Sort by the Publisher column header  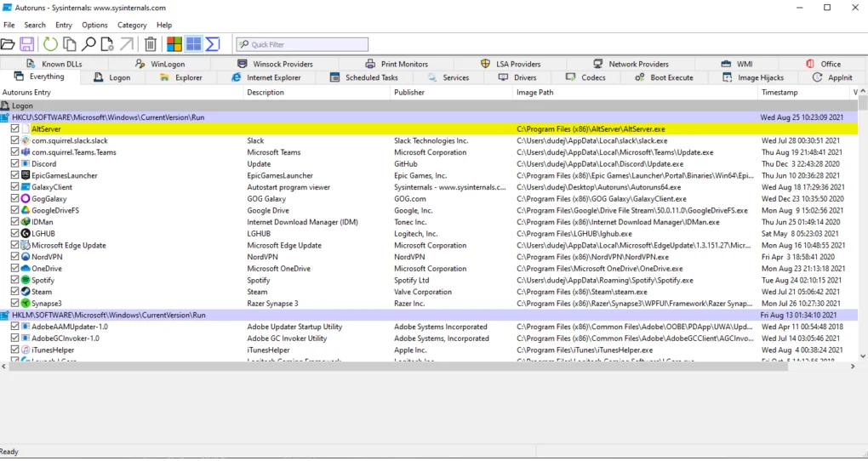[x=408, y=92]
